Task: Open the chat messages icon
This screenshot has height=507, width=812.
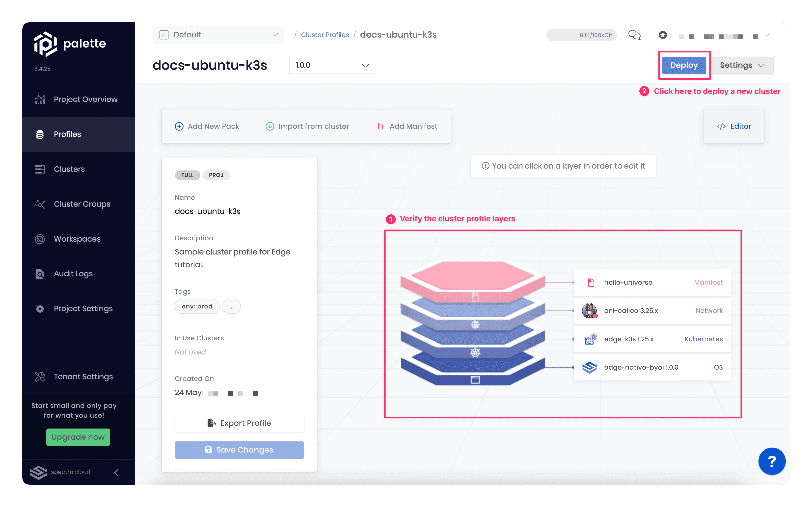Action: [634, 35]
